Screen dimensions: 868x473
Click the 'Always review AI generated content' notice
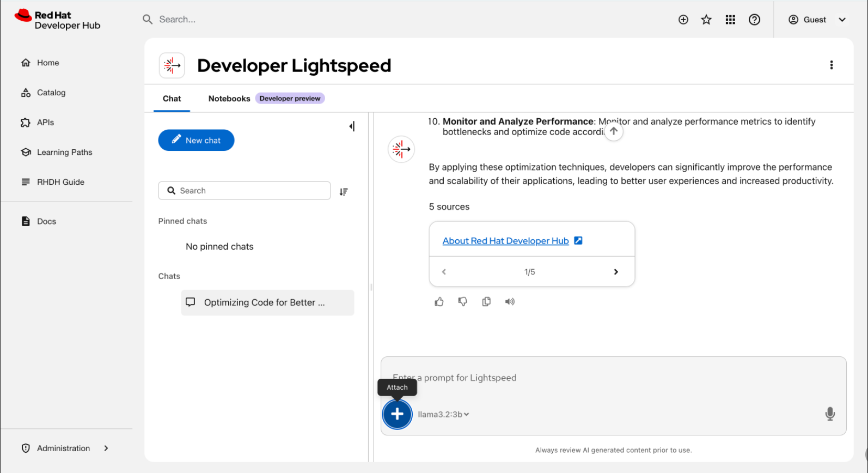[613, 450]
